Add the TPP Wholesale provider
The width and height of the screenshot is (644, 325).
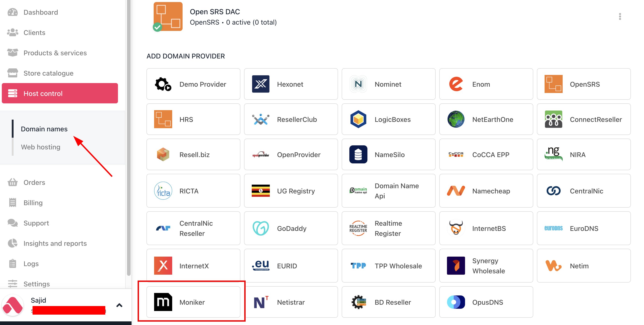388,266
